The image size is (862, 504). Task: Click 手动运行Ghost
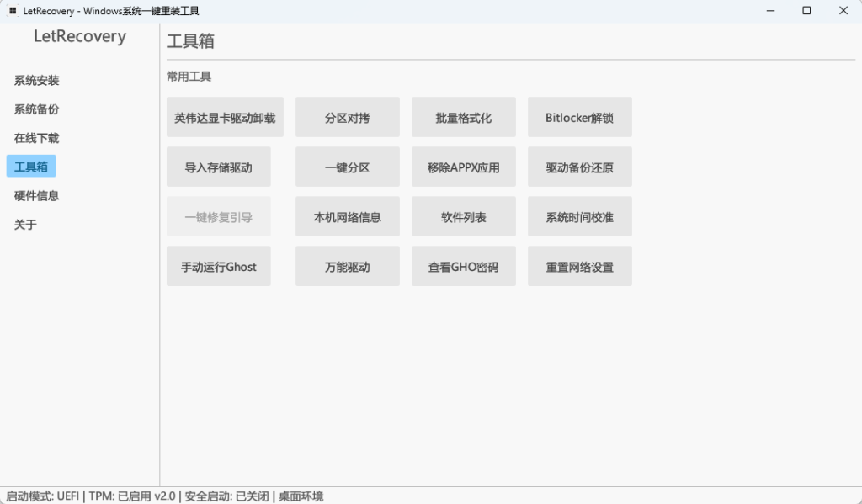point(219,266)
